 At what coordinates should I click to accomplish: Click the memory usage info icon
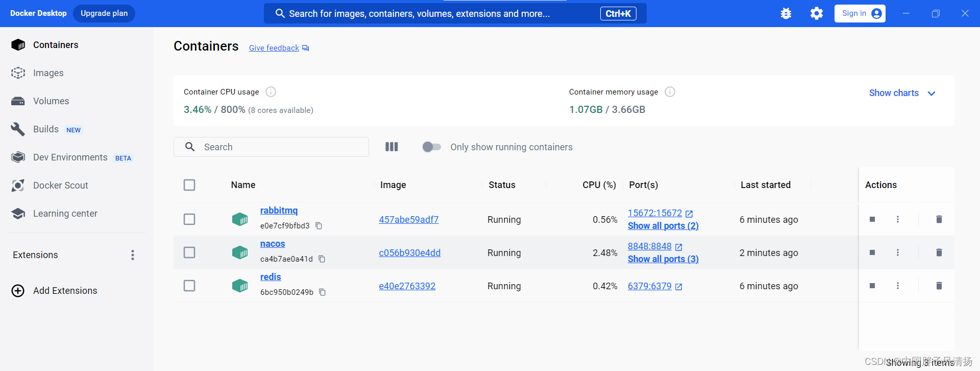[670, 92]
